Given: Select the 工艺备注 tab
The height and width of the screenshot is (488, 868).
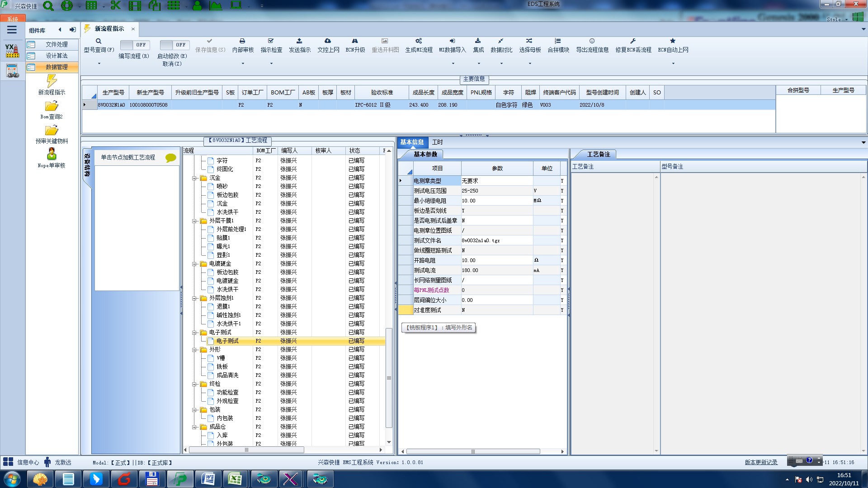Looking at the screenshot, I should click(599, 155).
